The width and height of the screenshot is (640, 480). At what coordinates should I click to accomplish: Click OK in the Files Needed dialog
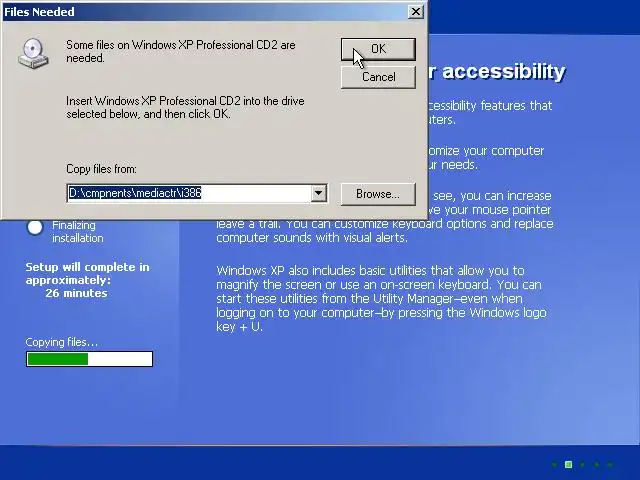click(378, 49)
